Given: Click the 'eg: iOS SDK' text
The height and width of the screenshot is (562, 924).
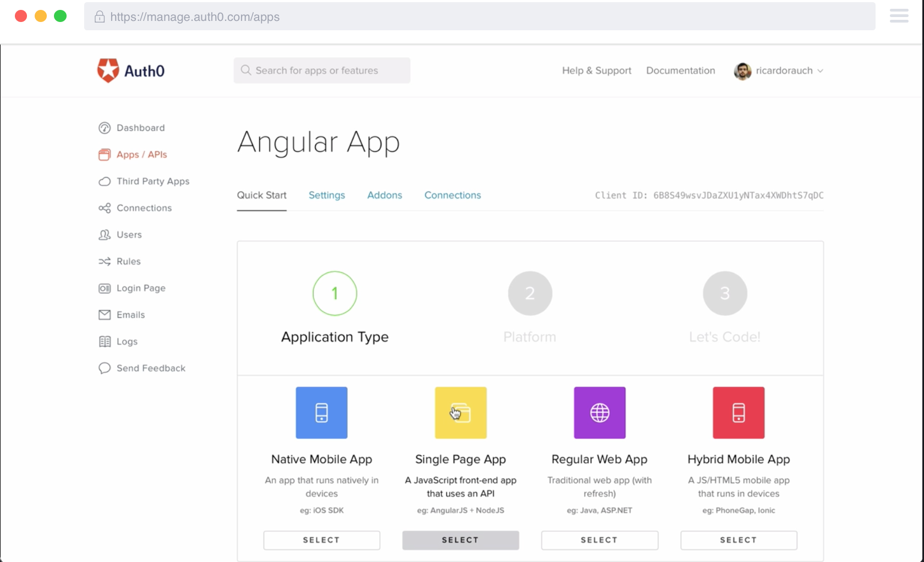Looking at the screenshot, I should click(x=321, y=510).
